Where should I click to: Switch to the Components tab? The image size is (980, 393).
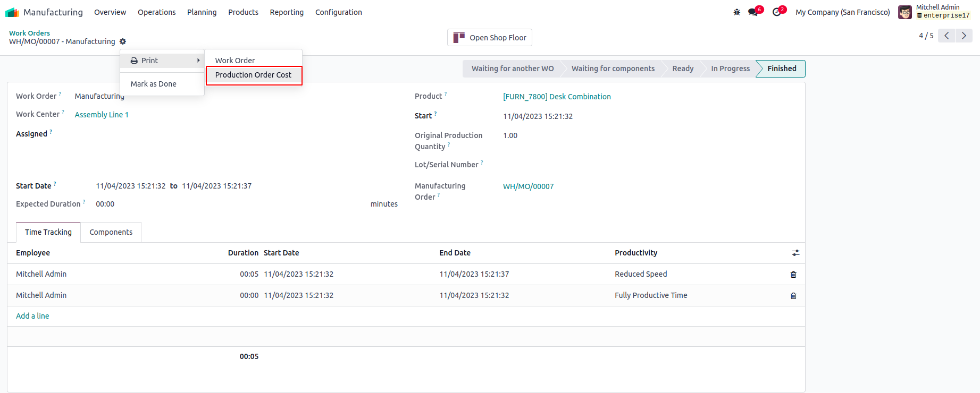pos(111,232)
